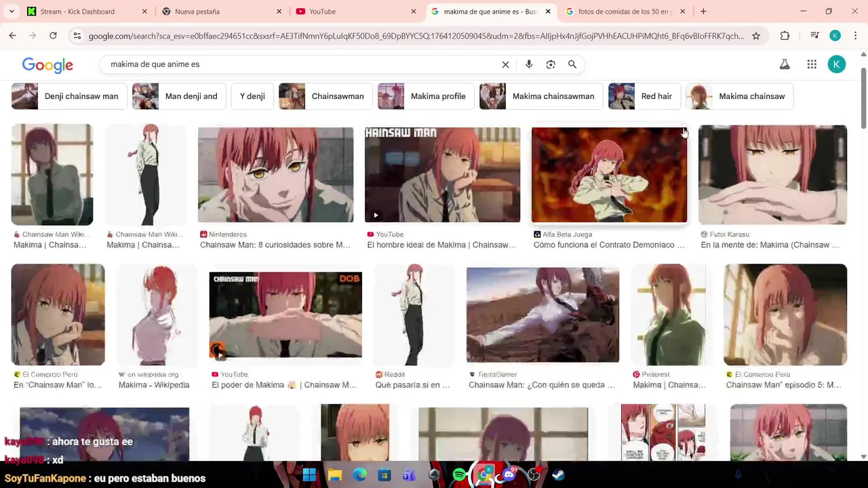This screenshot has height=488, width=868.
Task: Open the Windows Start menu
Action: pos(309,475)
